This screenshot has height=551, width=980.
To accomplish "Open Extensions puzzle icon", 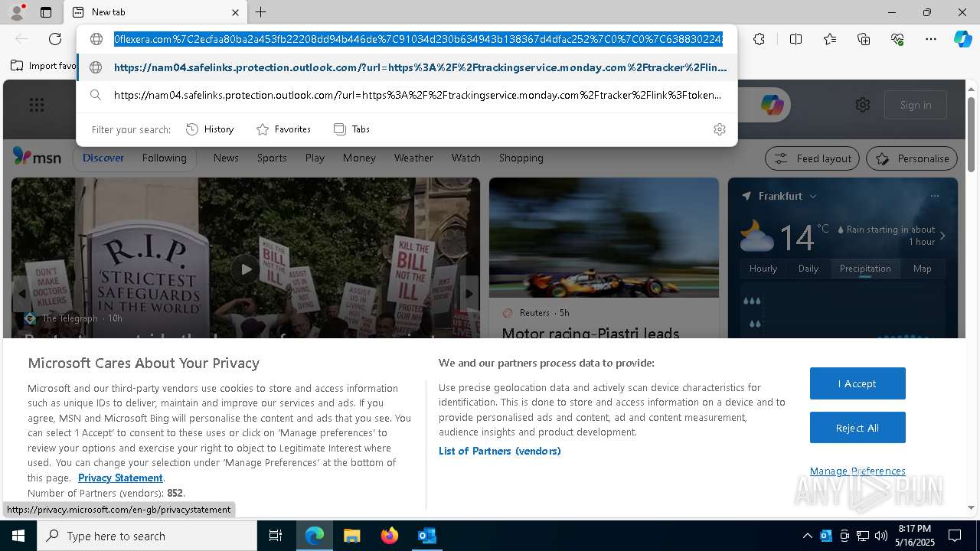I will click(759, 39).
